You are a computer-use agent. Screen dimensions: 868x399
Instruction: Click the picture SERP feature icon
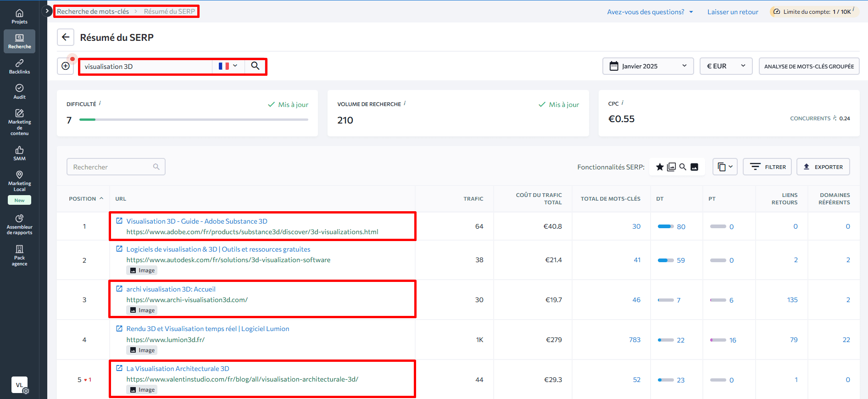(x=694, y=167)
